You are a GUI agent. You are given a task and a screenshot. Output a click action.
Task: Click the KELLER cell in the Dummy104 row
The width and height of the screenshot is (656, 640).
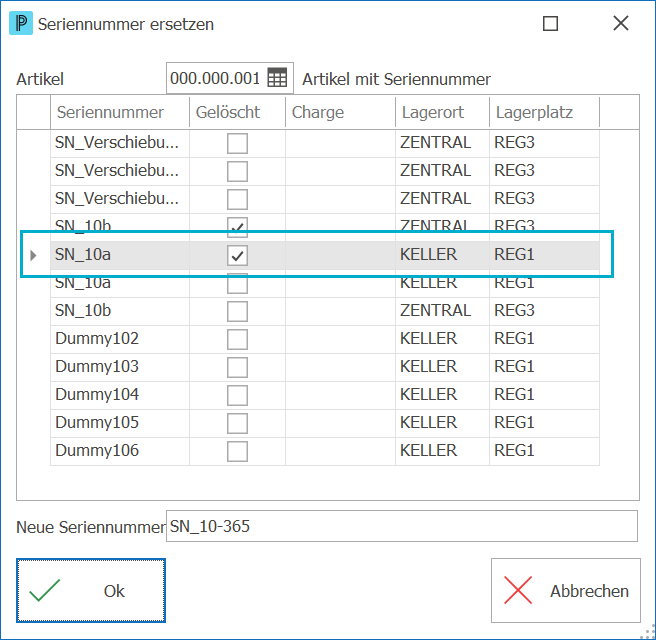(442, 395)
